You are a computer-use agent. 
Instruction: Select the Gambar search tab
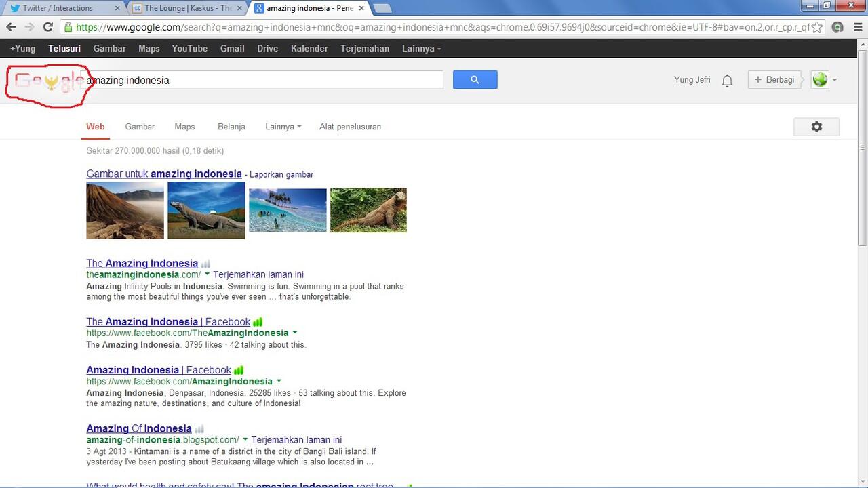click(140, 127)
